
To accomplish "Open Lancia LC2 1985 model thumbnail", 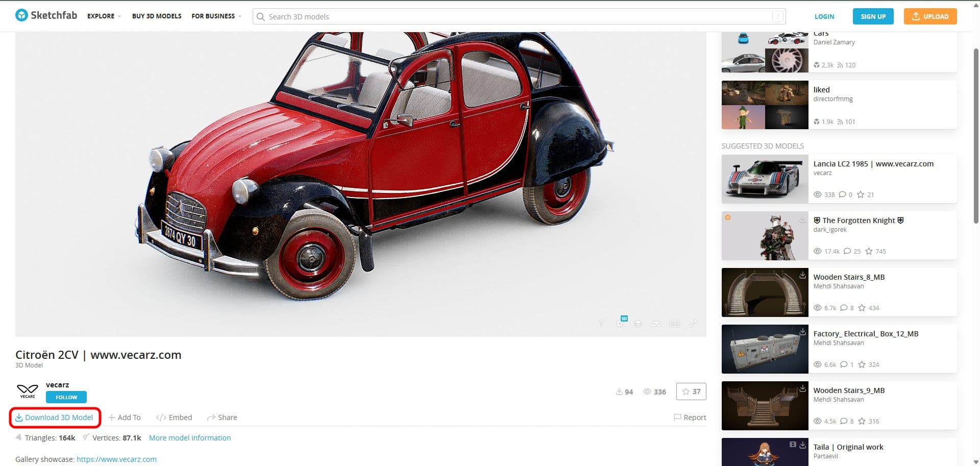I will click(x=765, y=179).
